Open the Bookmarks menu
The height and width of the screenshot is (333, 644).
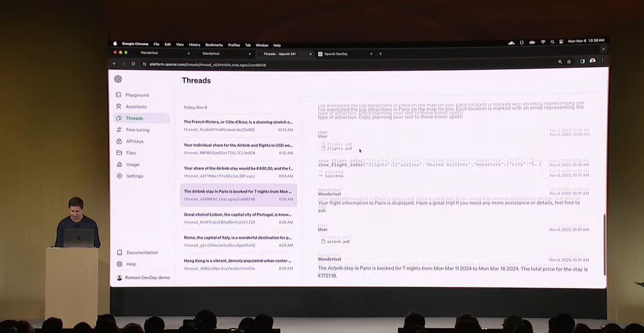[214, 45]
